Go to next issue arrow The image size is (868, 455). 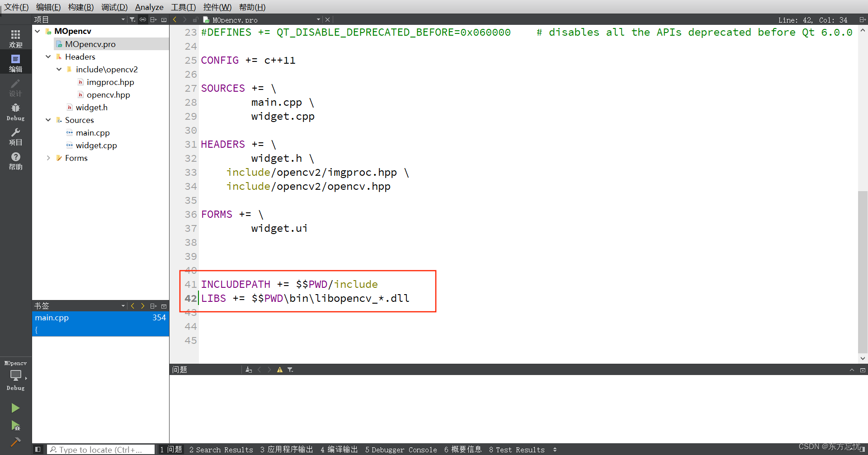tap(269, 370)
